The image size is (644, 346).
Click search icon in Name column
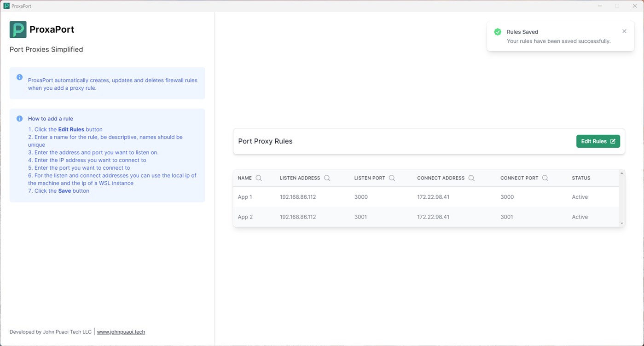[259, 178]
